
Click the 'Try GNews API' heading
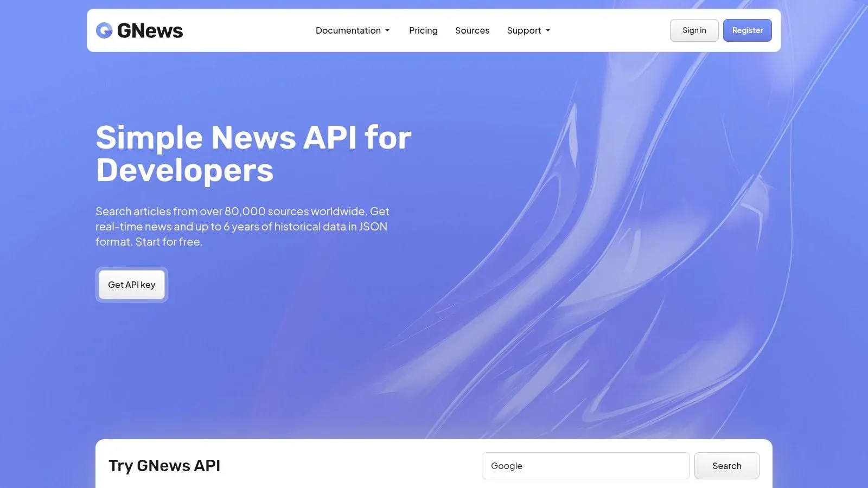164,466
